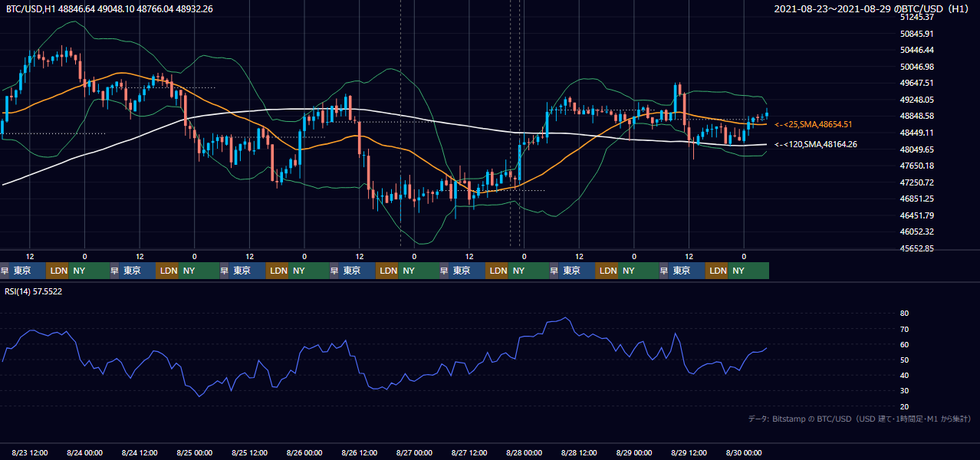Click the 8/26 12:00 date label

pos(359,453)
